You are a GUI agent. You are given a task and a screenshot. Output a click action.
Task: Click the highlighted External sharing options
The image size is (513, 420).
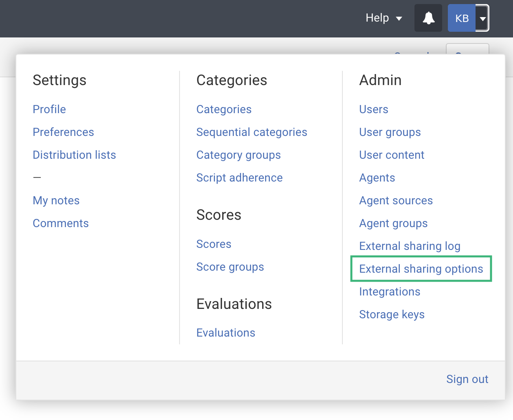(x=421, y=269)
